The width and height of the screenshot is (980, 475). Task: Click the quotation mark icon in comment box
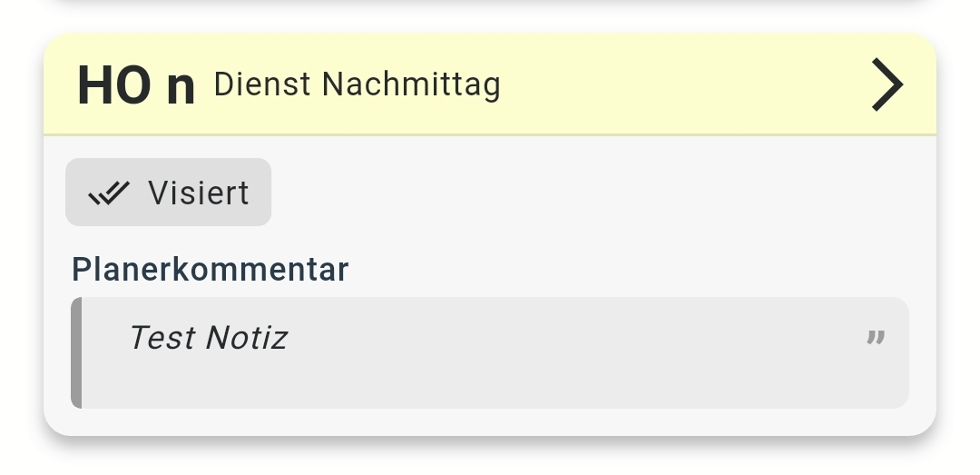tap(875, 339)
